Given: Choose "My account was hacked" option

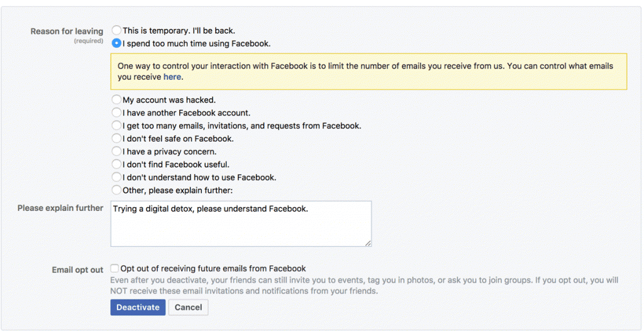Looking at the screenshot, I should [116, 100].
